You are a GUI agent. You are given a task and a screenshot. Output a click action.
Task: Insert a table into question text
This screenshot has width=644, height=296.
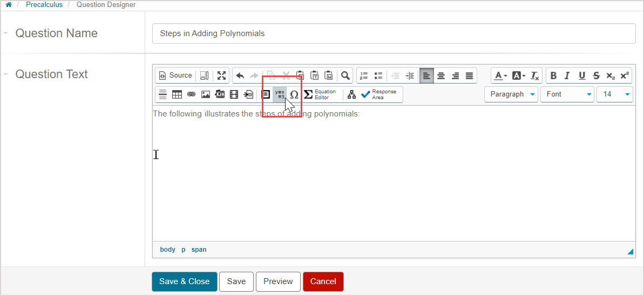click(x=177, y=94)
